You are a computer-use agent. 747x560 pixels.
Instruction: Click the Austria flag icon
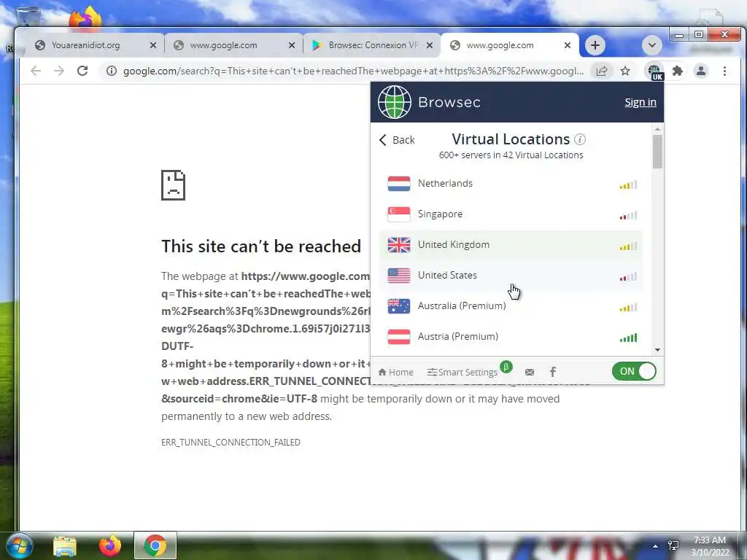[399, 336]
